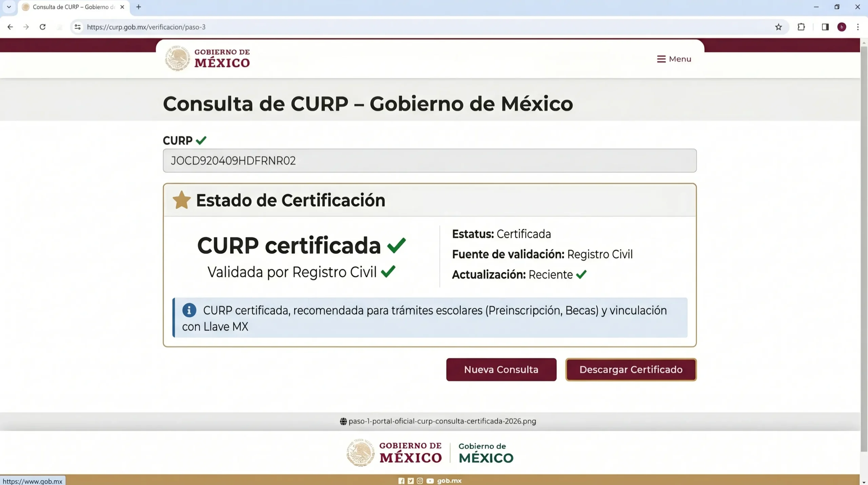This screenshot has height=485, width=868.
Task: Click the green Gobierno de México footer logo
Action: coord(486,453)
